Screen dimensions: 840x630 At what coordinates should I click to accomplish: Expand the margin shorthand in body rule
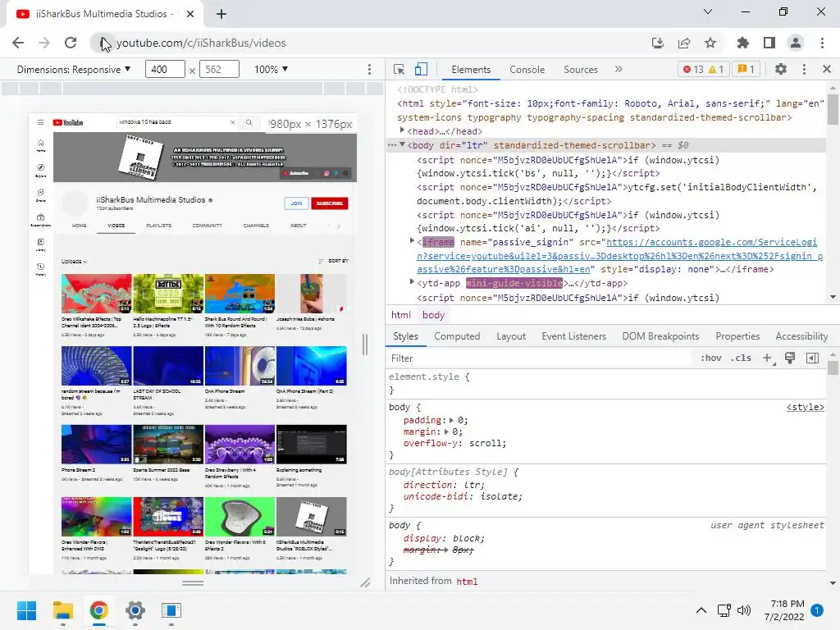tap(446, 431)
